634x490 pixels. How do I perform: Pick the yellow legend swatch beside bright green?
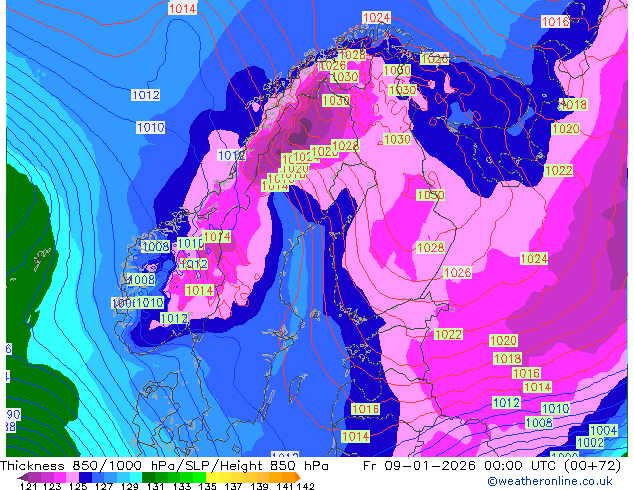[x=212, y=477]
